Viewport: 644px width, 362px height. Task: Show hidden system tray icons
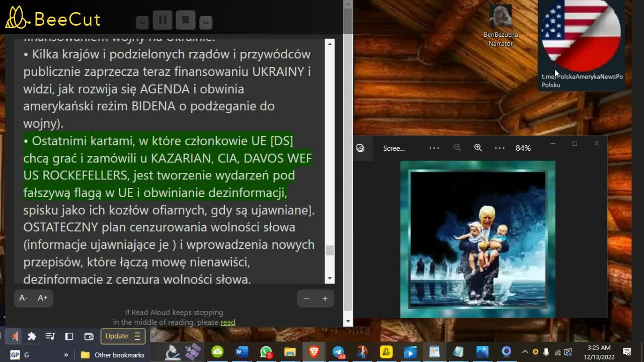tap(525, 352)
